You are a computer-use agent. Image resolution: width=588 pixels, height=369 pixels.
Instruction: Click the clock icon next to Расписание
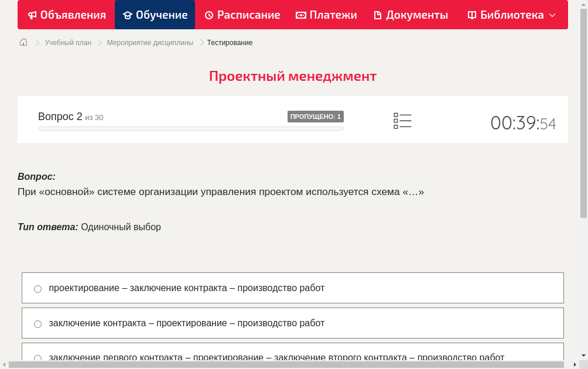(x=208, y=15)
